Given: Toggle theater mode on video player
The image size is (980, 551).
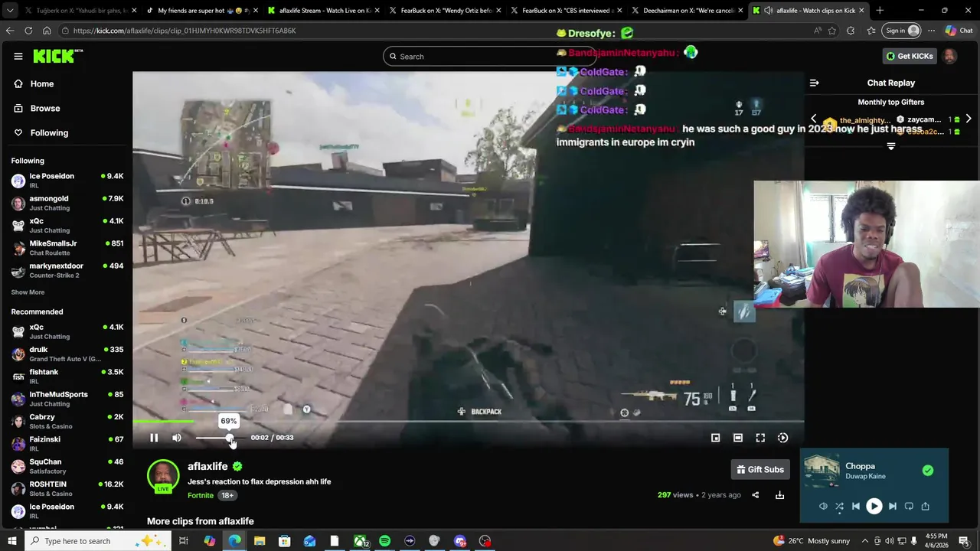Looking at the screenshot, I should coord(737,438).
